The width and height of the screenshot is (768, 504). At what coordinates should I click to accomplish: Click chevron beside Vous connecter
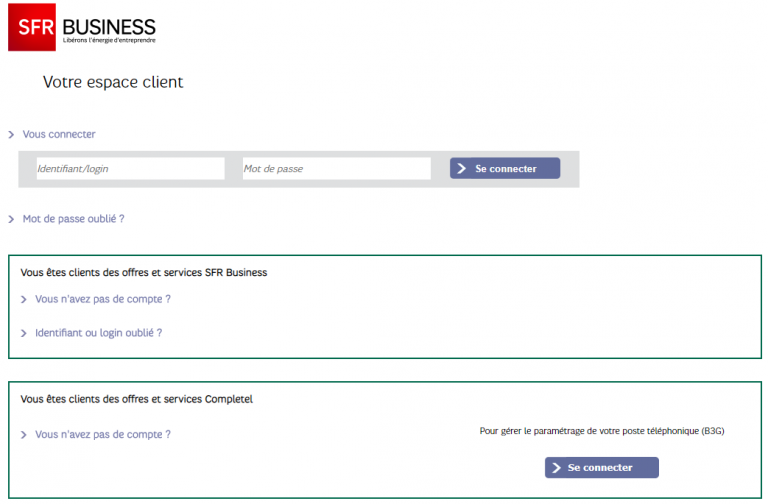[11, 135]
